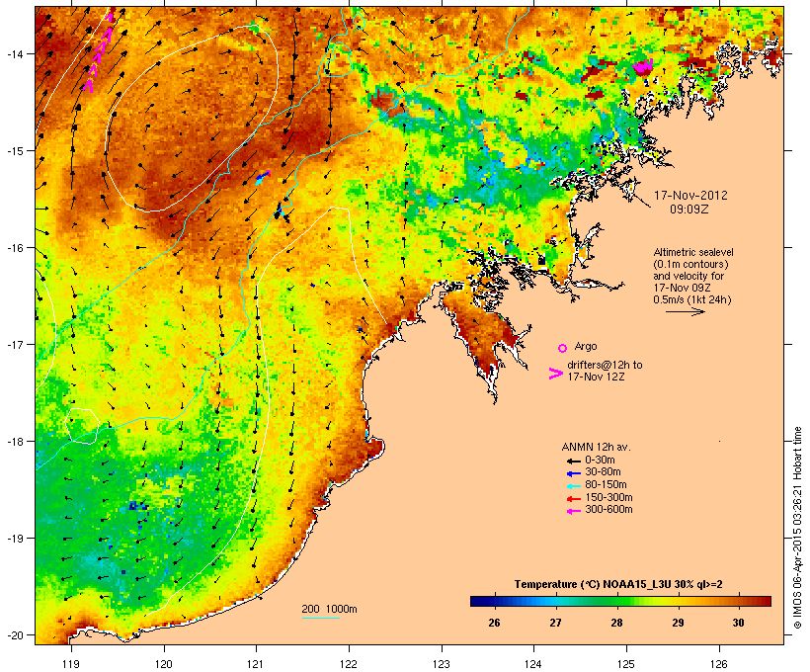
Task: Click the magenta 300-600m legend arrow
Action: pos(573,511)
